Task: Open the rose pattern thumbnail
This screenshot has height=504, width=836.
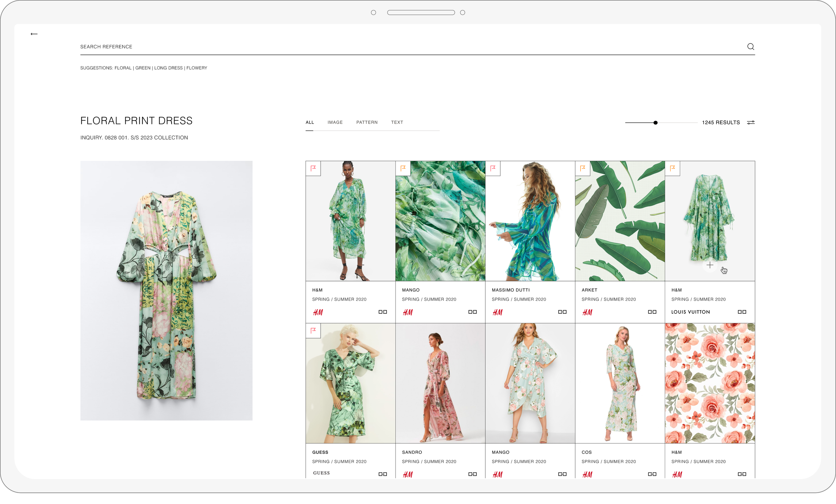Action: (710, 383)
